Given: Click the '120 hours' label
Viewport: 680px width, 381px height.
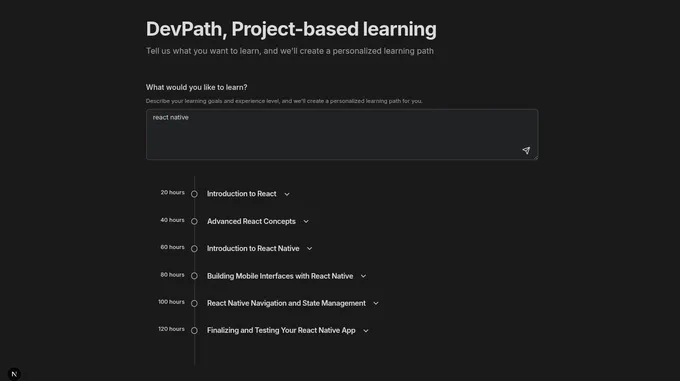Looking at the screenshot, I should 171,329.
